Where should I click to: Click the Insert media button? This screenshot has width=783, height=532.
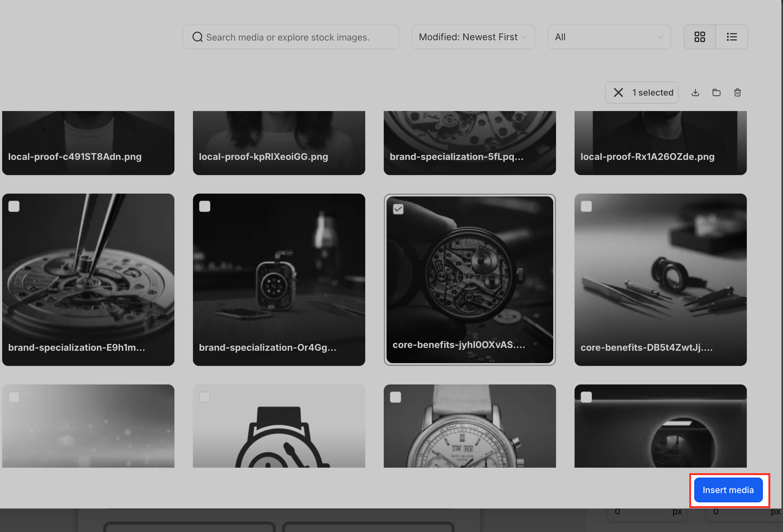(728, 490)
